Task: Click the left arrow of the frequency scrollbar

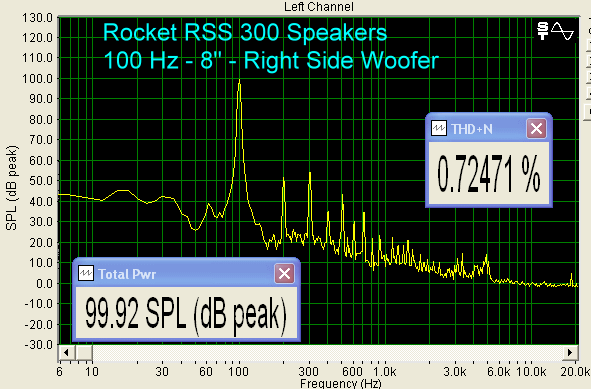Action: click(66, 353)
